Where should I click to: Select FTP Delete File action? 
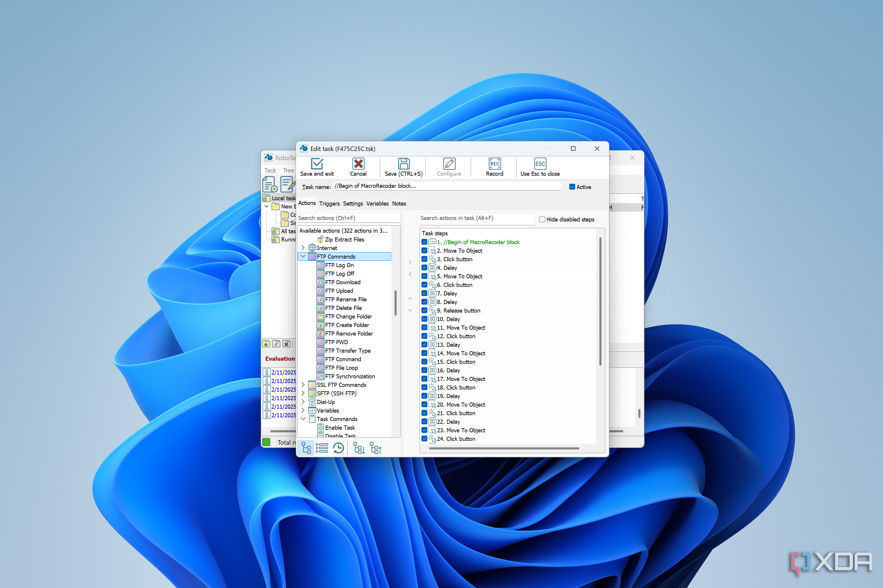click(343, 308)
